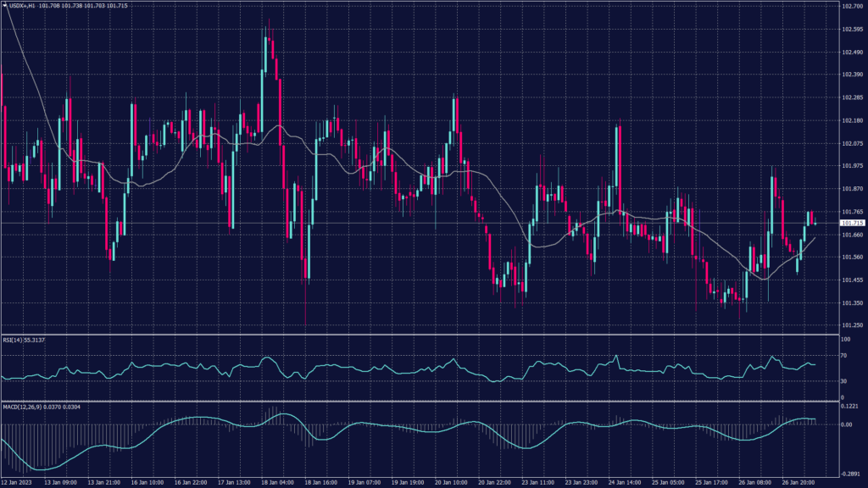Select the 12 Jan 2023 date label
Image resolution: width=868 pixels, height=488 pixels.
[x=16, y=483]
